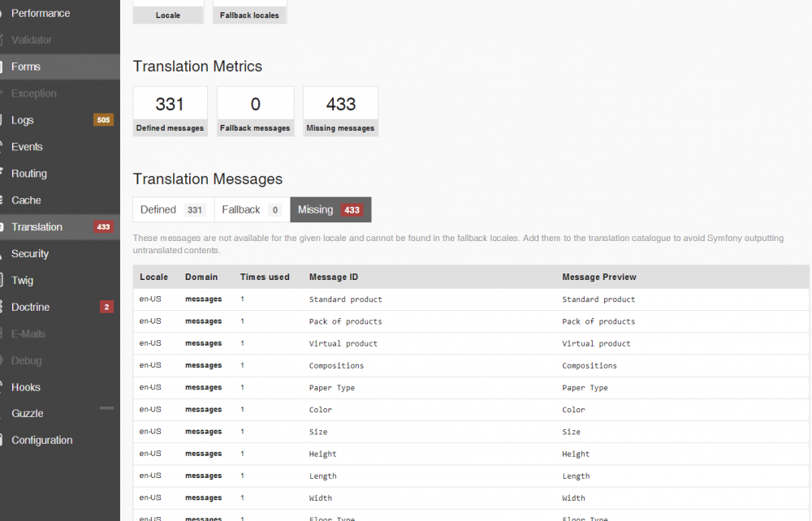
Task: Open the Events panel in sidebar
Action: (x=59, y=147)
